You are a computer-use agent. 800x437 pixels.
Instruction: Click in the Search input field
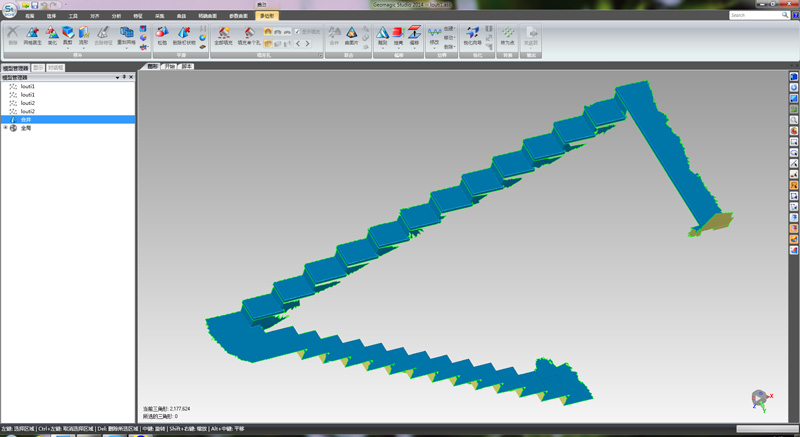[752, 15]
